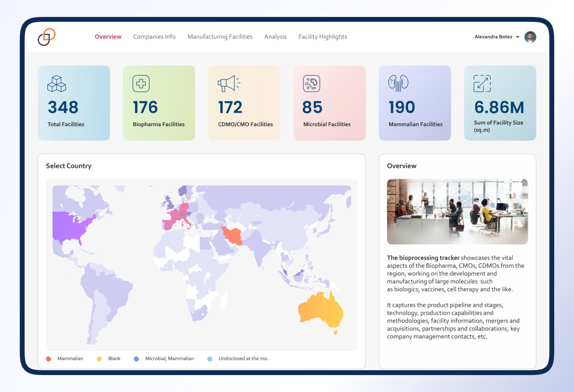574x392 pixels.
Task: Click the expand arrows icon on Facility Size card
Action: 482,83
